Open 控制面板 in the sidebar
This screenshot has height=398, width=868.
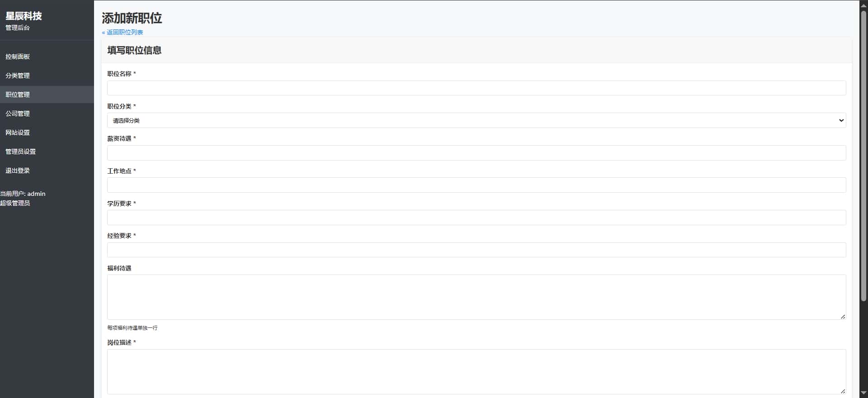coord(18,57)
